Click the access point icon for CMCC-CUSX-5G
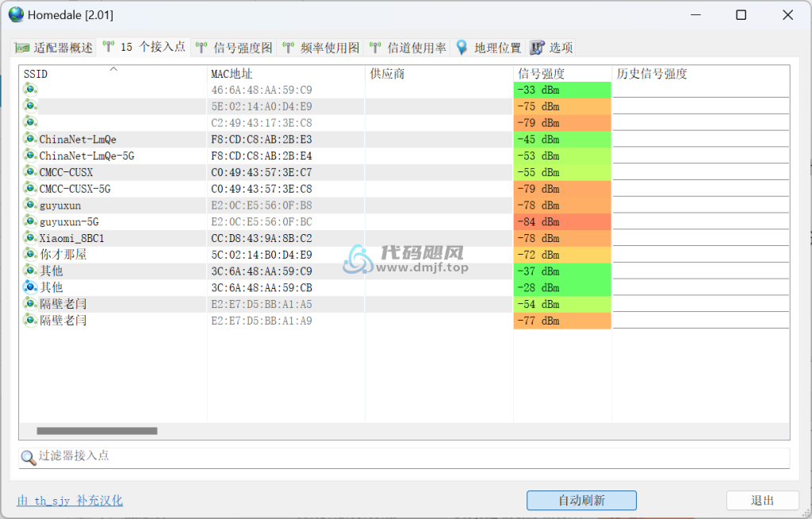This screenshot has height=519, width=812. [x=31, y=188]
